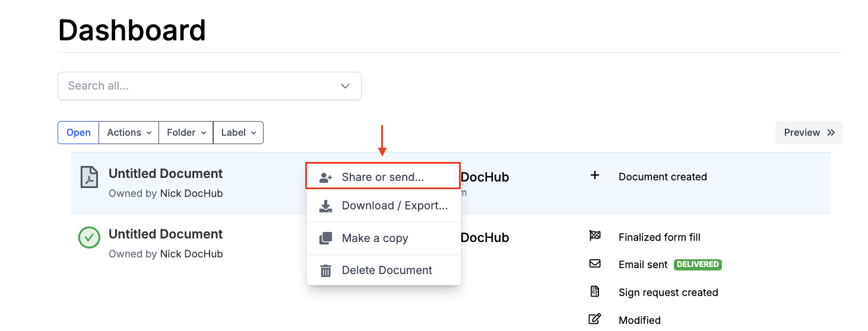
Task: Click the green checkmark document icon
Action: 89,237
